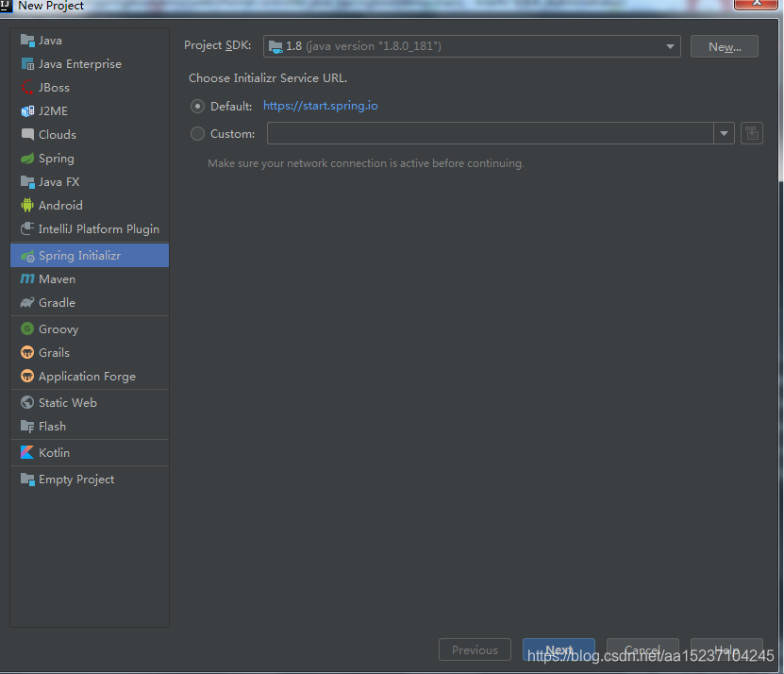Viewport: 784px width, 674px height.
Task: Focus the Custom URL input field
Action: [490, 133]
